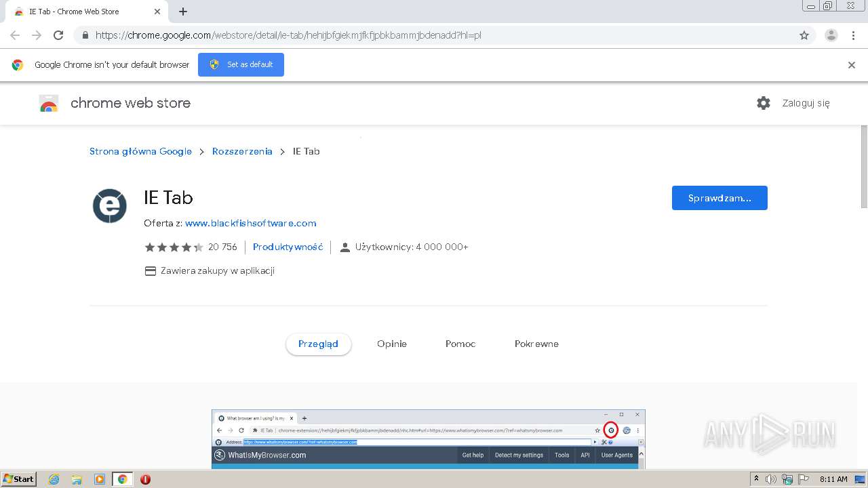Open a new browser tab

click(183, 12)
